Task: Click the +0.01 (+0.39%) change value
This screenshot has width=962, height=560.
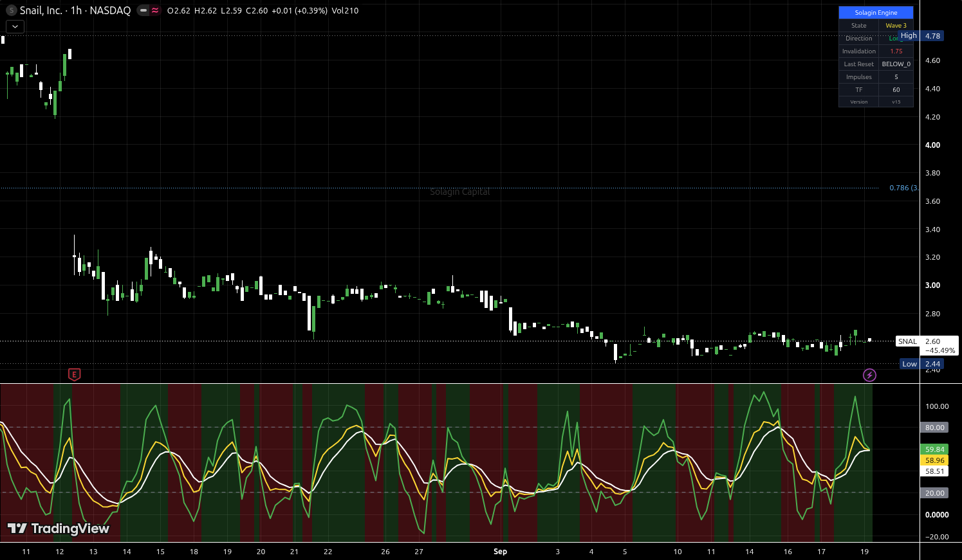Action: 299,11
